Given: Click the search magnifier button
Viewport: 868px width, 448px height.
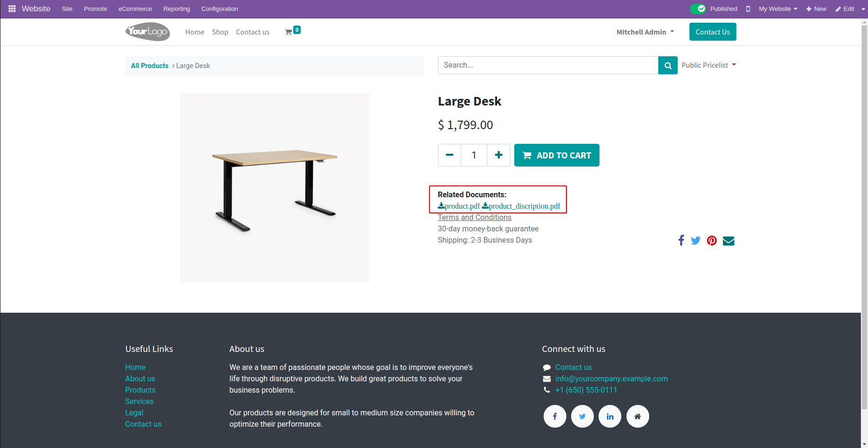Looking at the screenshot, I should point(668,65).
